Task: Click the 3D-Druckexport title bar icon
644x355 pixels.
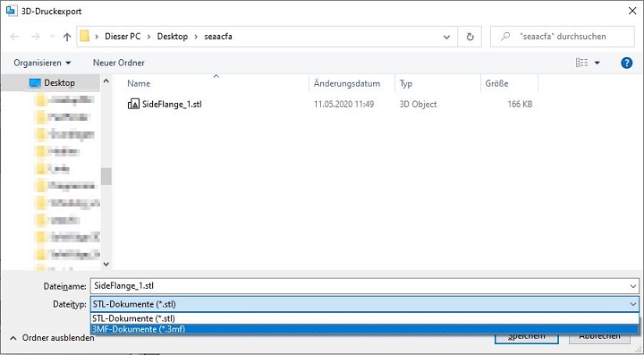Action: [x=11, y=11]
